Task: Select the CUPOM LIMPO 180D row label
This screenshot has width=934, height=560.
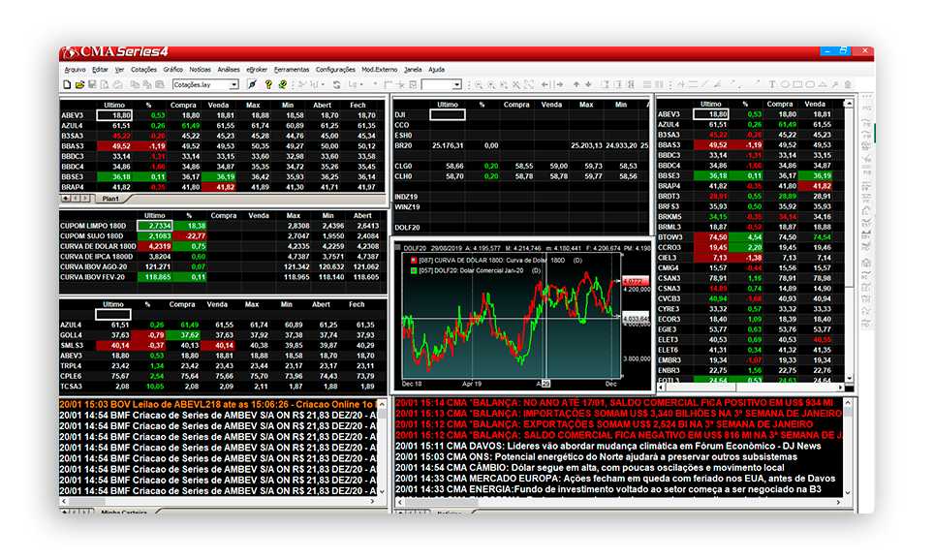Action: [93, 227]
